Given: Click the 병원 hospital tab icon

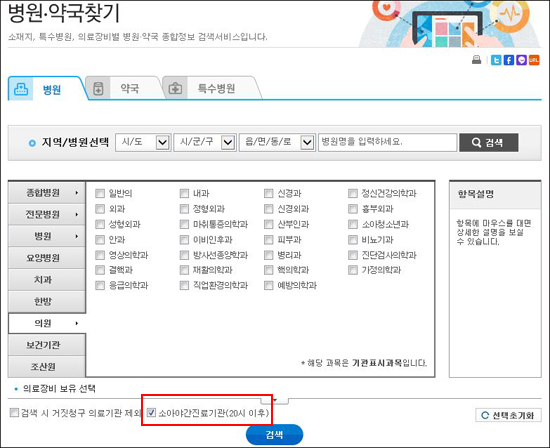Looking at the screenshot, I should 21,89.
